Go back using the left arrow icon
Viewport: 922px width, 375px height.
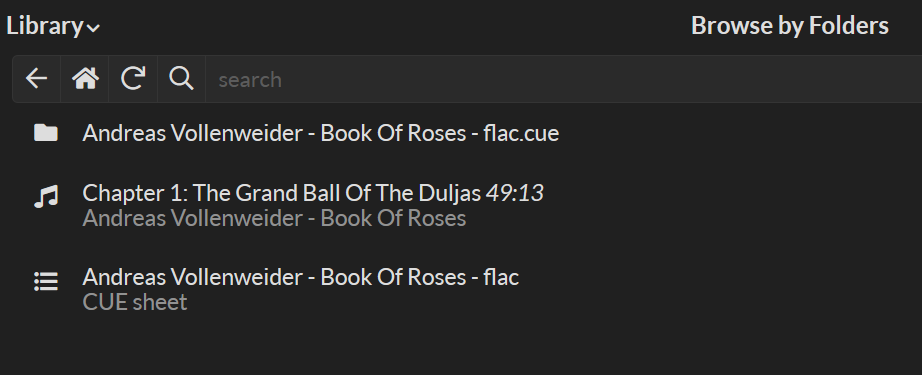click(36, 79)
